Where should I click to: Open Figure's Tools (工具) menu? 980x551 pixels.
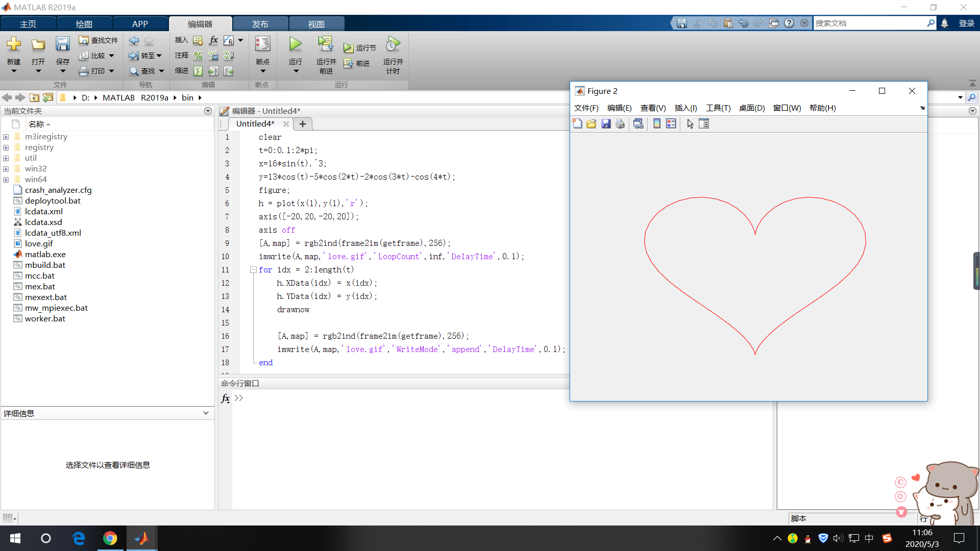(x=718, y=108)
